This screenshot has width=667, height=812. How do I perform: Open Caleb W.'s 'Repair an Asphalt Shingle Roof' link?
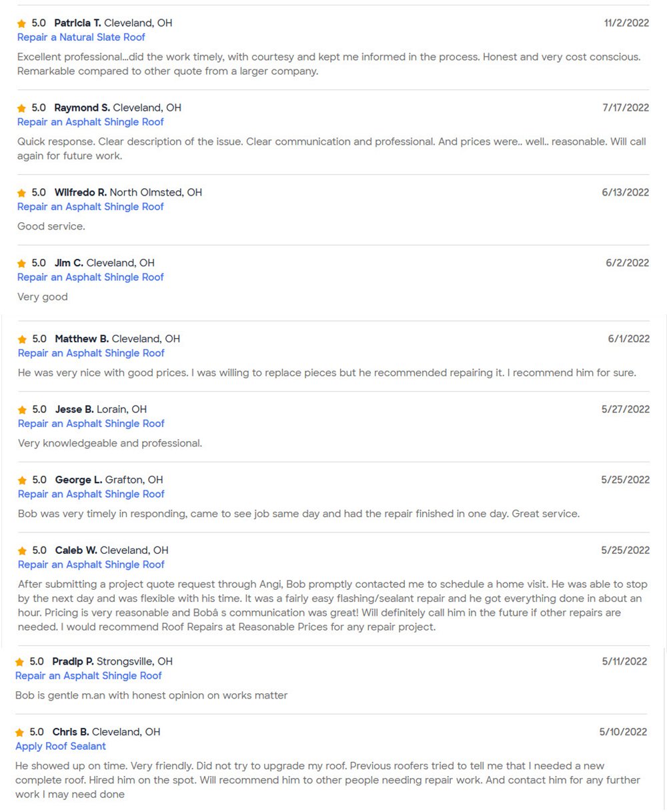91,564
